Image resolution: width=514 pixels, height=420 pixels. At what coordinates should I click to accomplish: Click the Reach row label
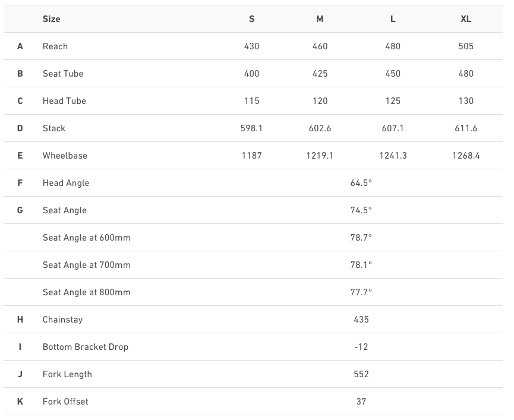[x=55, y=46]
